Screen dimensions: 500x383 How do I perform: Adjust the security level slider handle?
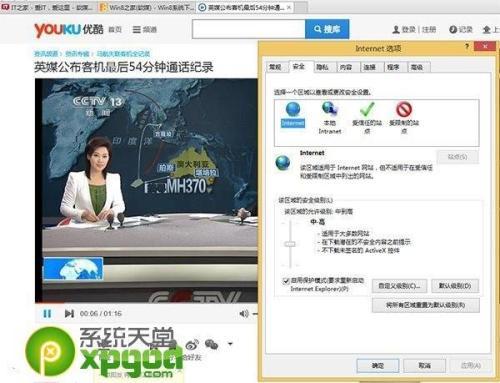point(290,244)
